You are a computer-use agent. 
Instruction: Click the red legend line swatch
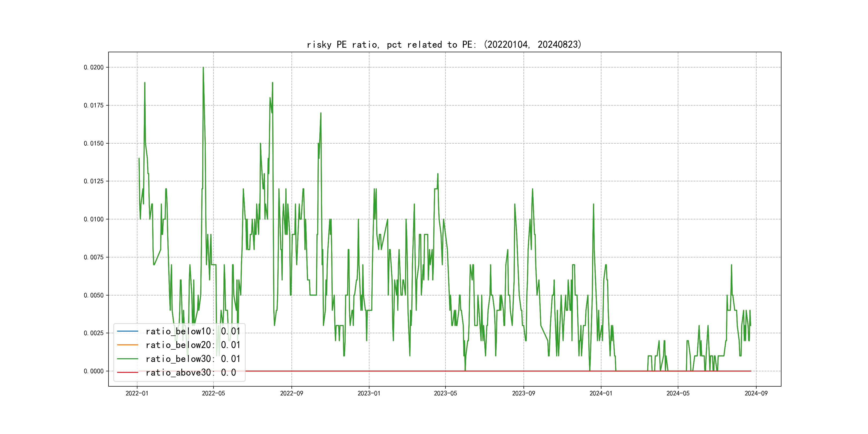127,373
